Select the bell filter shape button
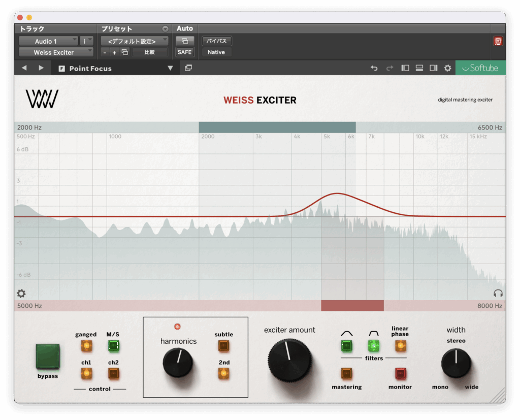The image size is (520, 420). point(346,346)
